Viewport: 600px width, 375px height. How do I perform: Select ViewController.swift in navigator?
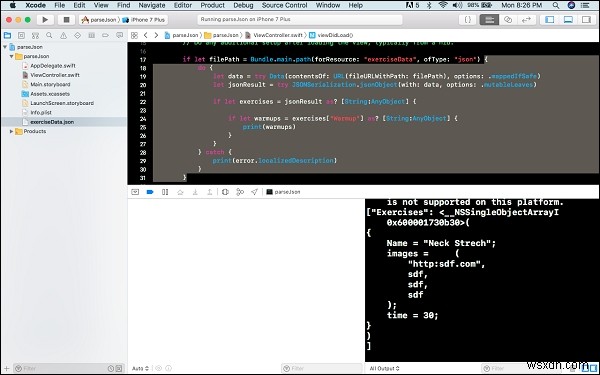click(55, 75)
